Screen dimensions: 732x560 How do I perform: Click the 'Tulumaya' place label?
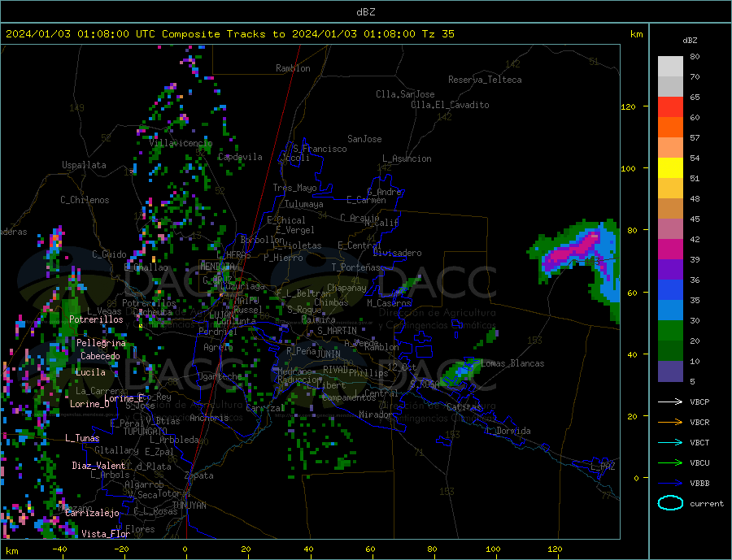pyautogui.click(x=303, y=204)
